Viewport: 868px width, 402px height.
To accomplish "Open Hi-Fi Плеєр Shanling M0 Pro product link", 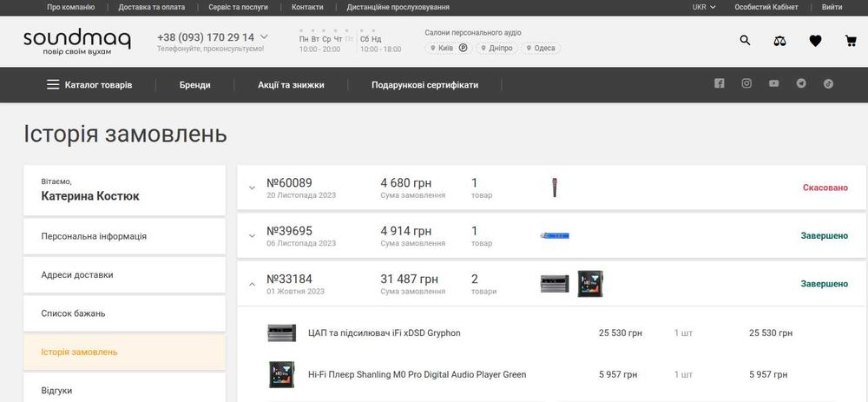I will [417, 374].
